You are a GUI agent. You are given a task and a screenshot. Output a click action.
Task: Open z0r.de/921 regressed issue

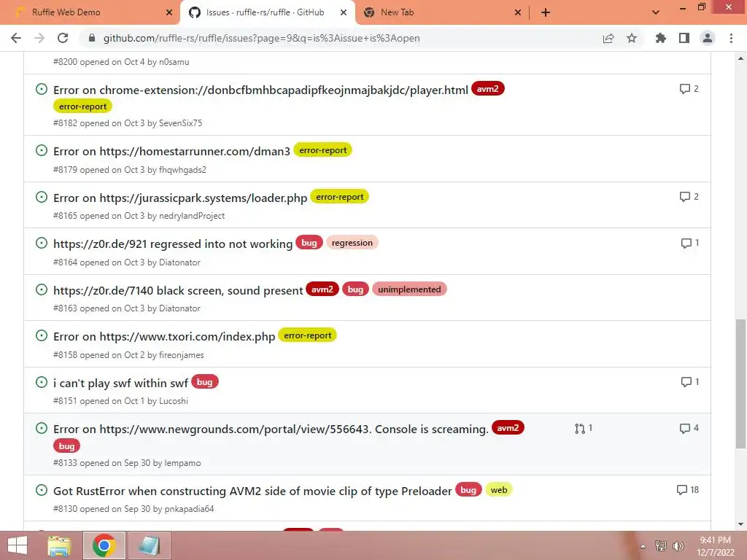tap(173, 244)
